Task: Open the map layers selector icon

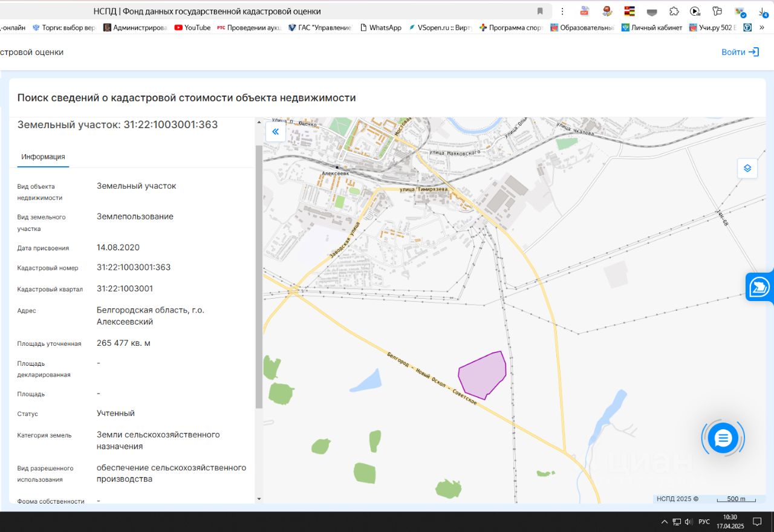Action: coord(747,168)
